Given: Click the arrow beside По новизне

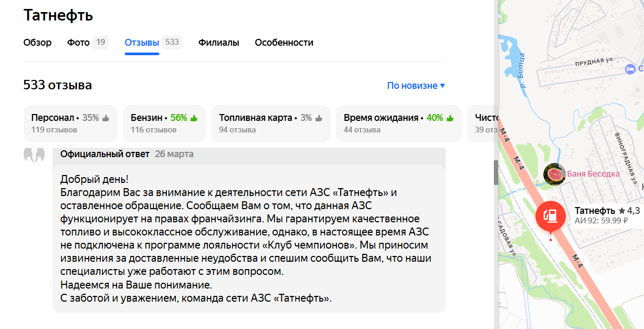Looking at the screenshot, I should [442, 86].
